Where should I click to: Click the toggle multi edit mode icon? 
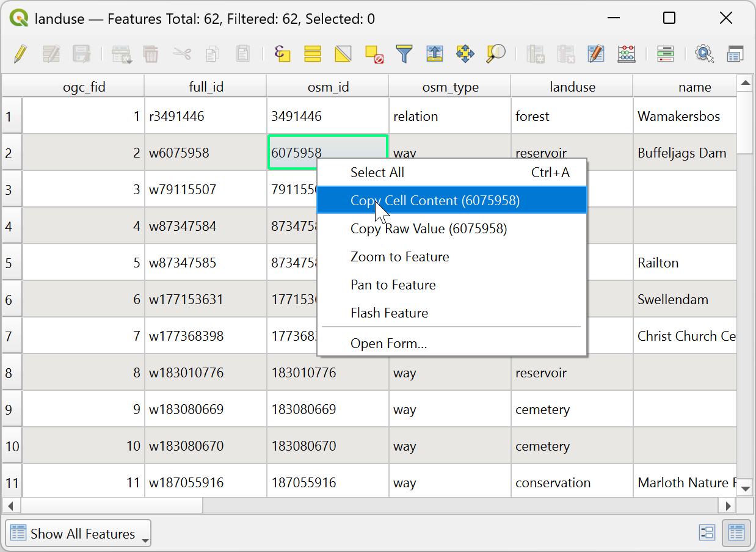tap(51, 54)
